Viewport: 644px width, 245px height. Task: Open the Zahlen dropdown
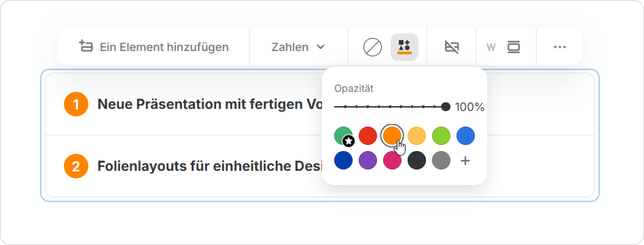[x=298, y=47]
